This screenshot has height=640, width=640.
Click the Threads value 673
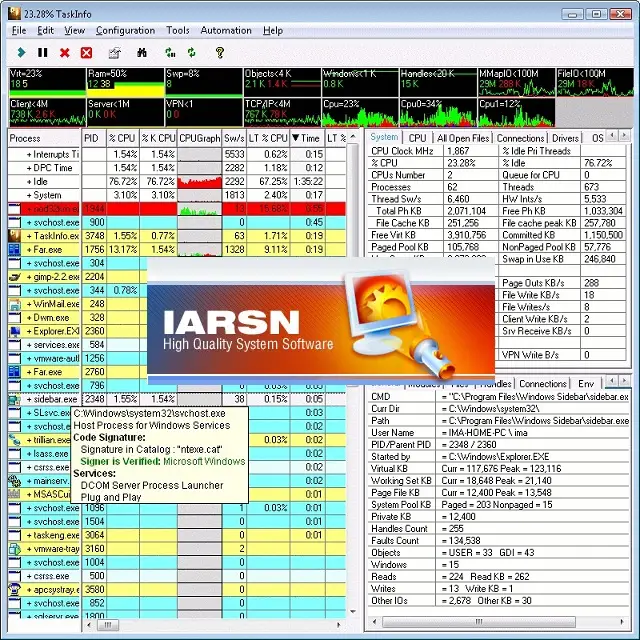click(x=591, y=187)
